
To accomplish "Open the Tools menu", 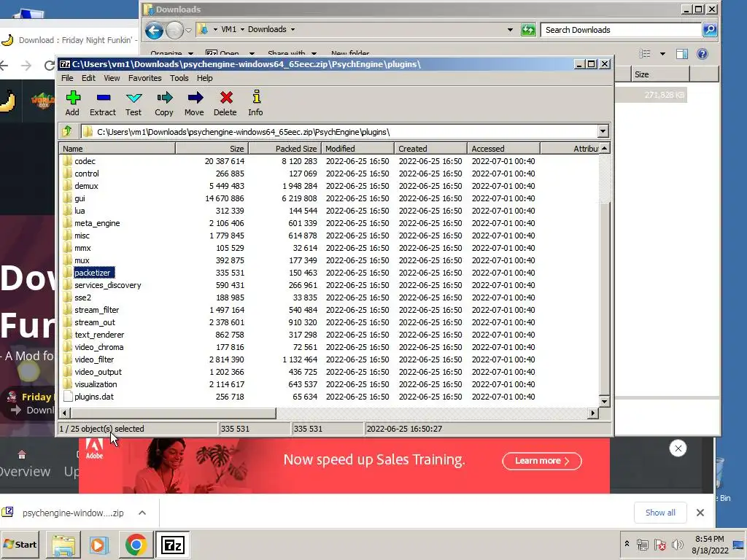I will [179, 78].
